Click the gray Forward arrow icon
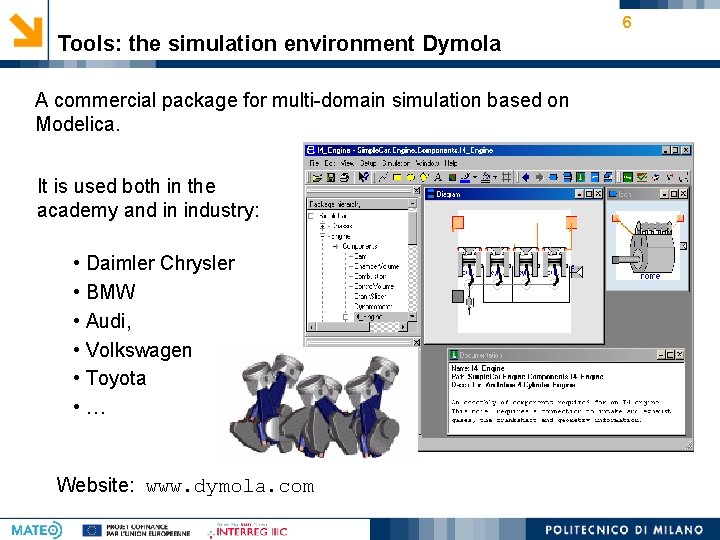The height and width of the screenshot is (540, 720). click(x=540, y=177)
